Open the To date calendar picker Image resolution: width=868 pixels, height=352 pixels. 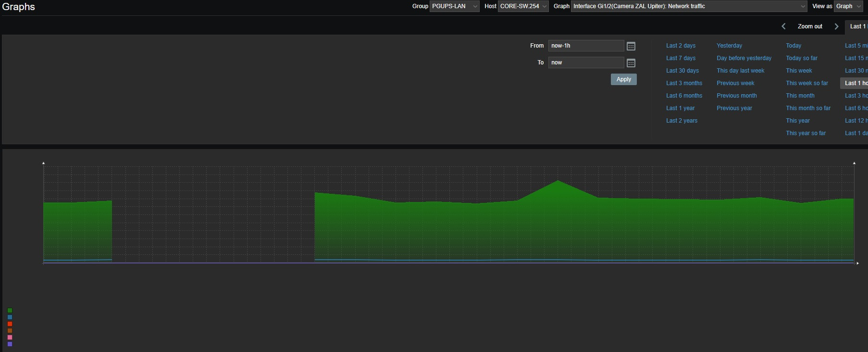click(x=631, y=63)
